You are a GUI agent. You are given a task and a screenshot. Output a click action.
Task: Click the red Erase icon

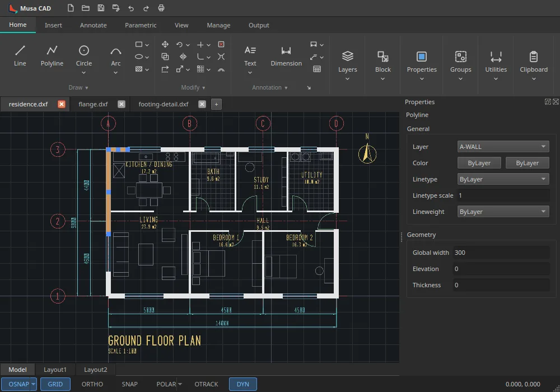(x=221, y=44)
